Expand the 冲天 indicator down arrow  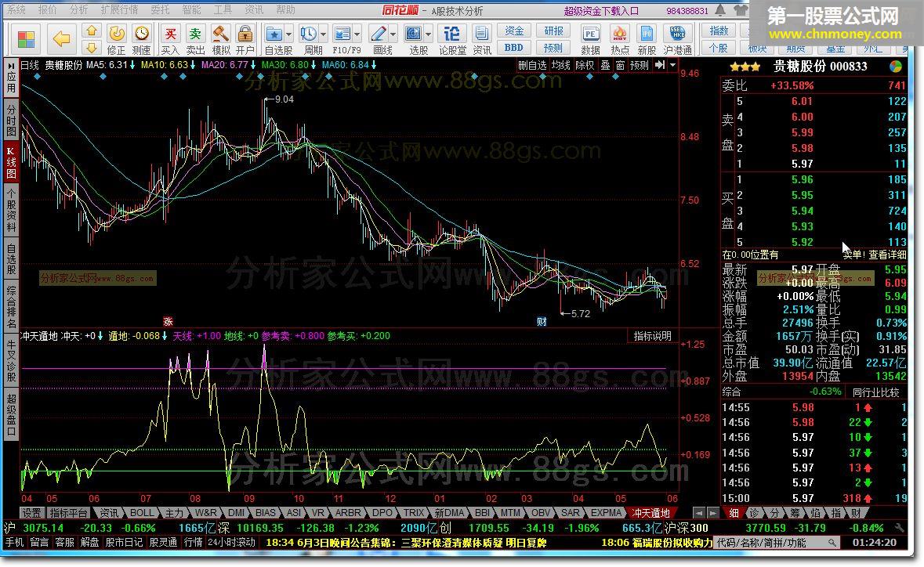click(100, 336)
